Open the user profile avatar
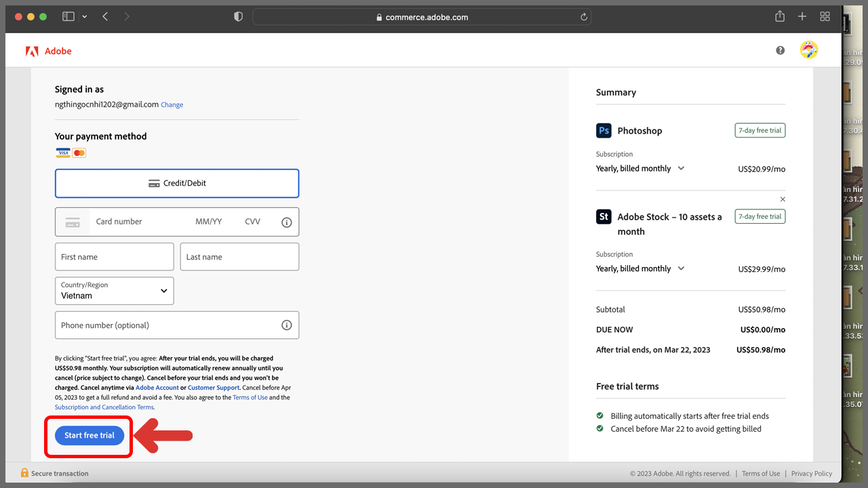 coord(809,50)
